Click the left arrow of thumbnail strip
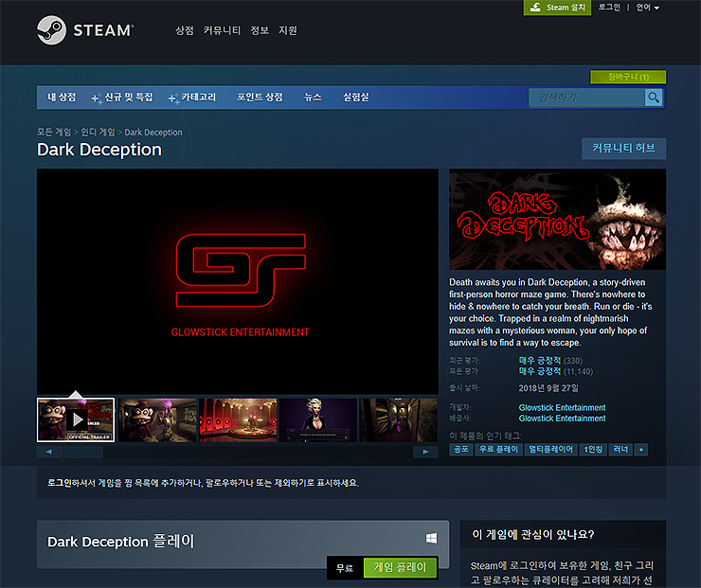The height and width of the screenshot is (588, 701). coord(49,452)
